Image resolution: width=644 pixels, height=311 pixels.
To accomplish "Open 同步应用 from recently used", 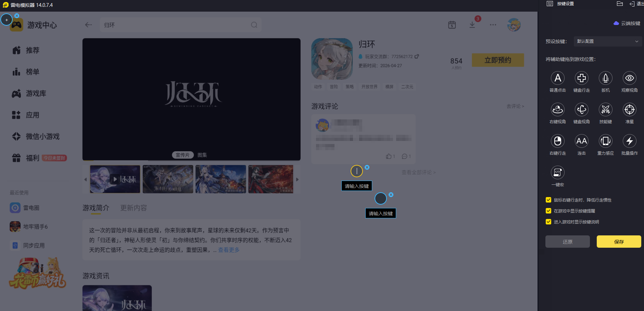I will click(27, 245).
